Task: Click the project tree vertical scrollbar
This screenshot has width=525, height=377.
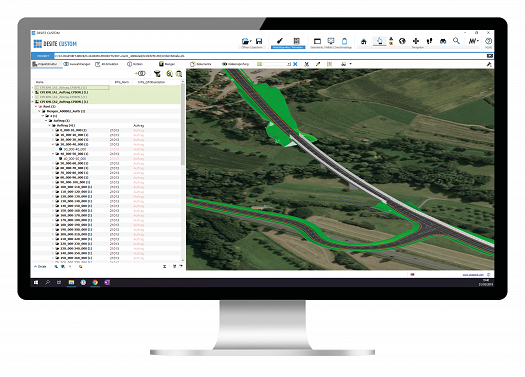Action: click(182, 171)
